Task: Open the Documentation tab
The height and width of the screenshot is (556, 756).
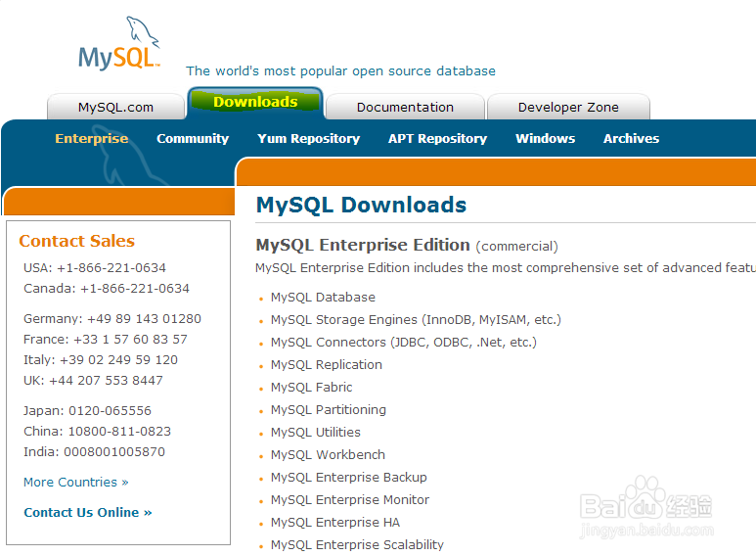Action: pyautogui.click(x=405, y=107)
